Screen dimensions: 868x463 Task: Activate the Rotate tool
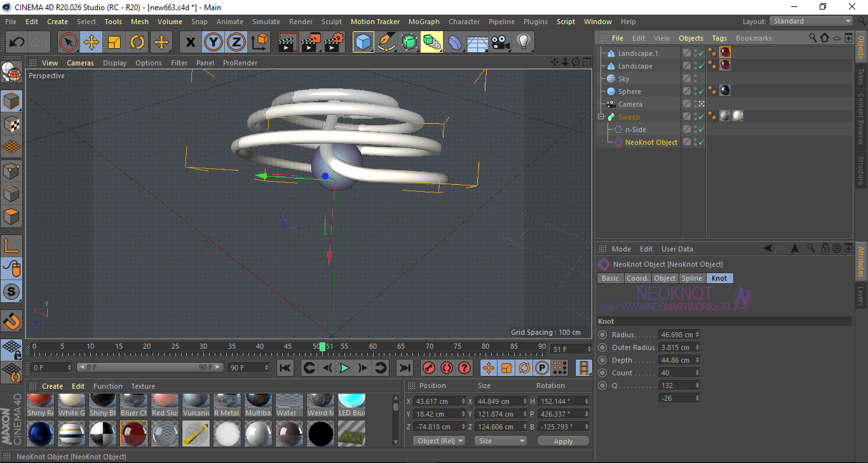(x=137, y=43)
